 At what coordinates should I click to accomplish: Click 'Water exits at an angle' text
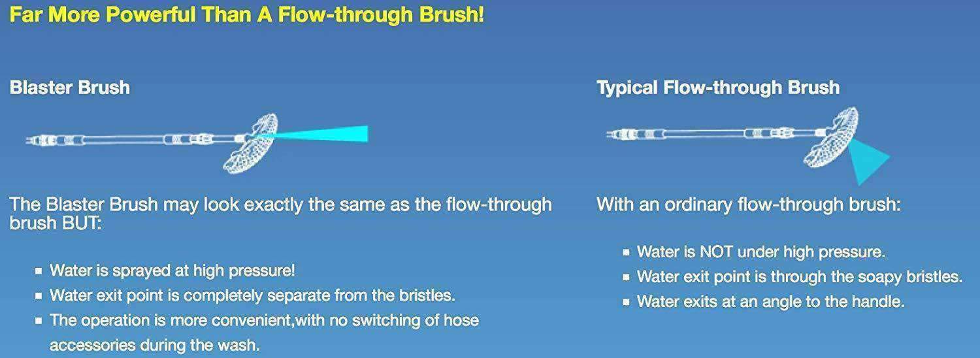771,301
